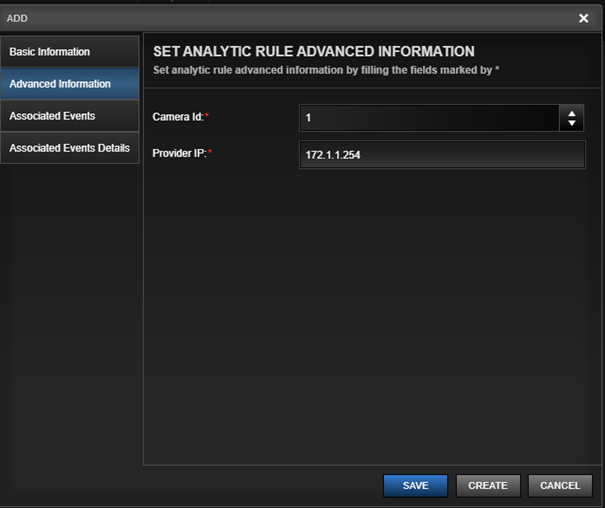Click the instruction subtitle under the heading
This screenshot has height=508, width=605.
(326, 70)
